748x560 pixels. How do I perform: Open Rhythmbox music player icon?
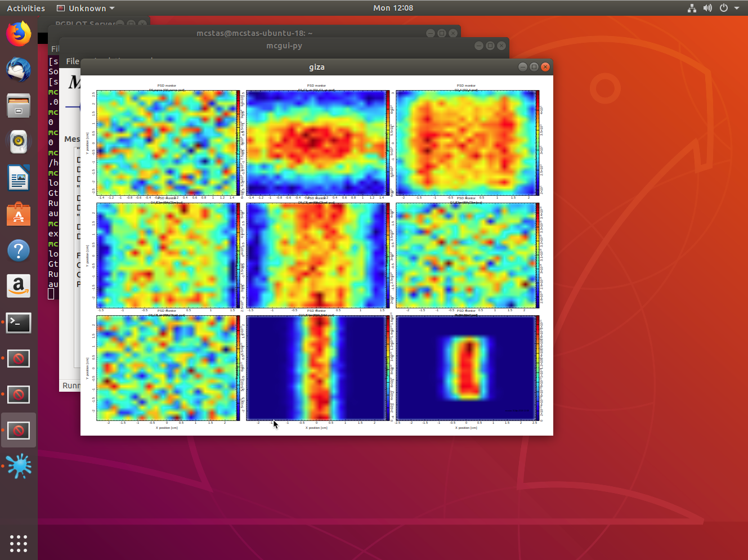[19, 142]
